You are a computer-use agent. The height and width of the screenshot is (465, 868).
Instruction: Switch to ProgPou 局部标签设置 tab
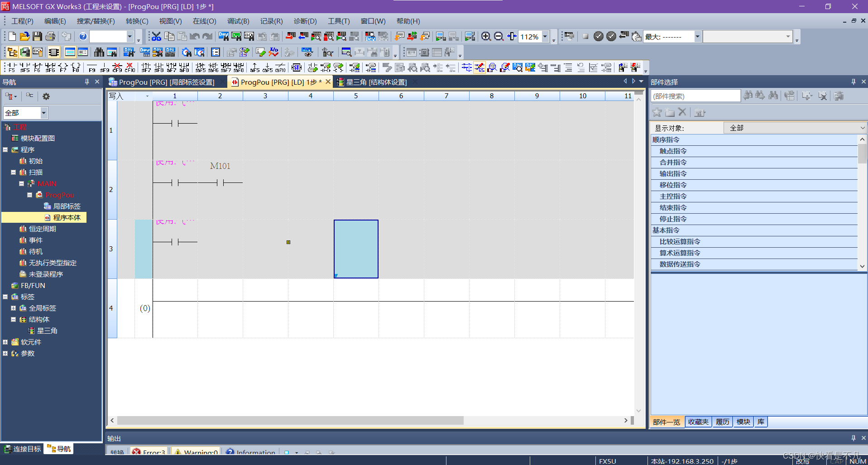tap(166, 82)
